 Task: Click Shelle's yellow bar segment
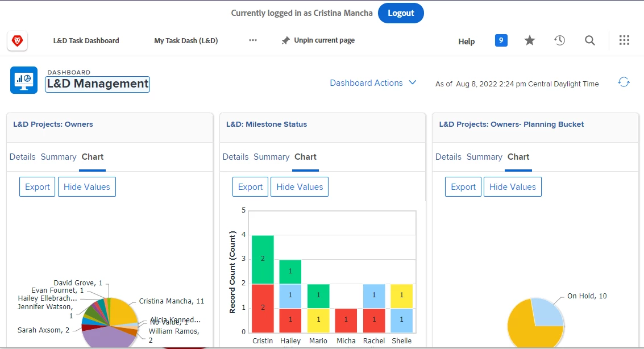402,296
